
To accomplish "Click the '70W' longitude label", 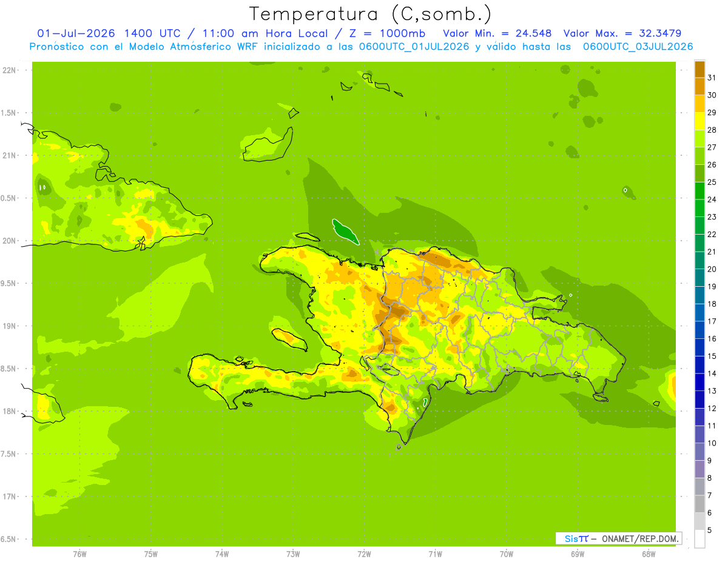I will 507,554.
